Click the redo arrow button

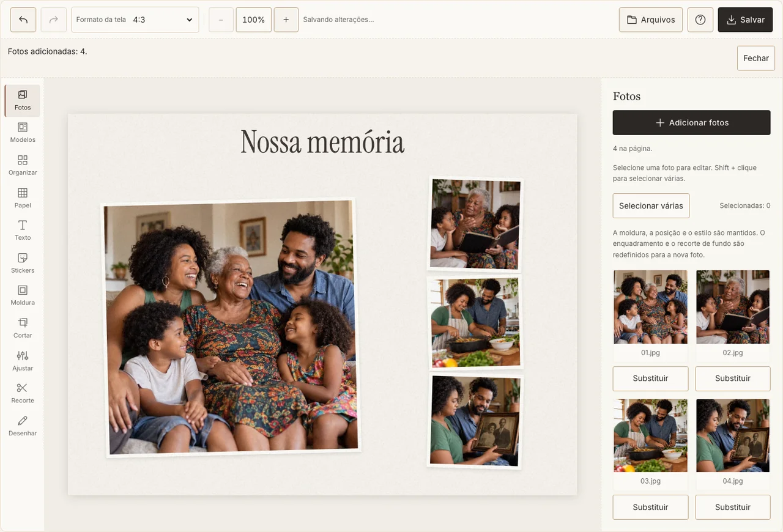[54, 20]
